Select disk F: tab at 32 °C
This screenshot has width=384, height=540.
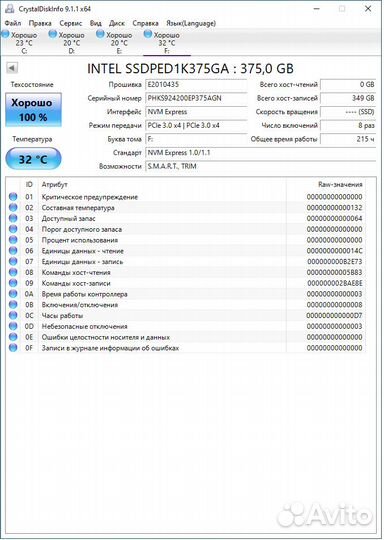click(x=166, y=42)
